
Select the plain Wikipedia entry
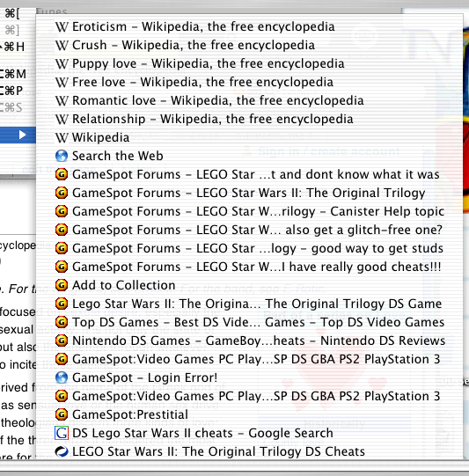click(250, 138)
